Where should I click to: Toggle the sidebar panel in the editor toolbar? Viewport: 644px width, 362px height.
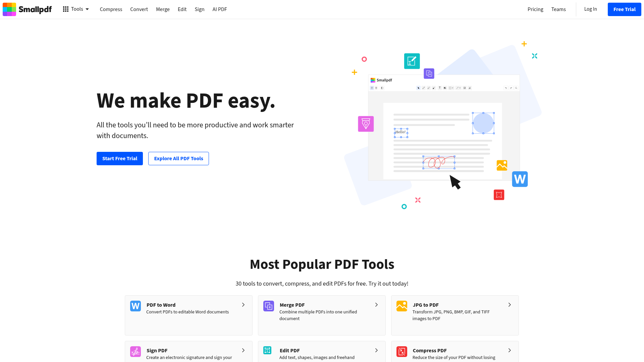pos(382,88)
